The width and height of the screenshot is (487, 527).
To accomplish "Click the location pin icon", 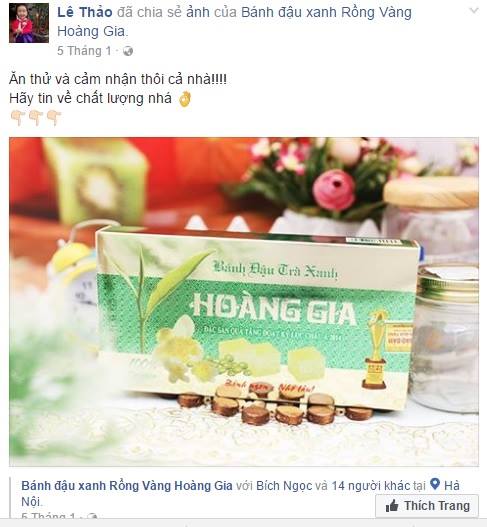I will tap(435, 485).
